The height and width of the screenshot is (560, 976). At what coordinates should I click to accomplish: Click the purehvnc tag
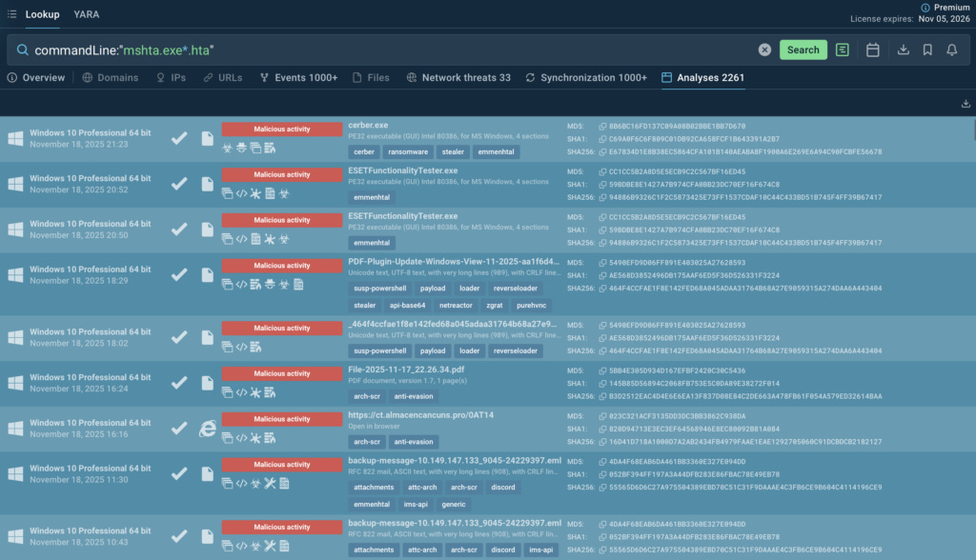[531, 306]
